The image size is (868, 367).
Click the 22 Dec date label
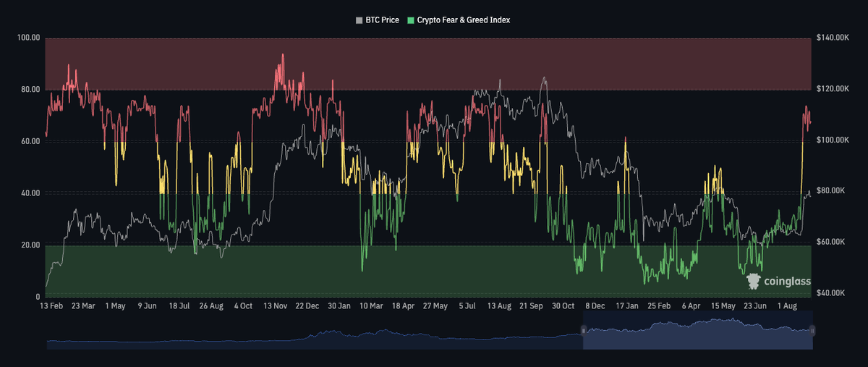coord(307,306)
